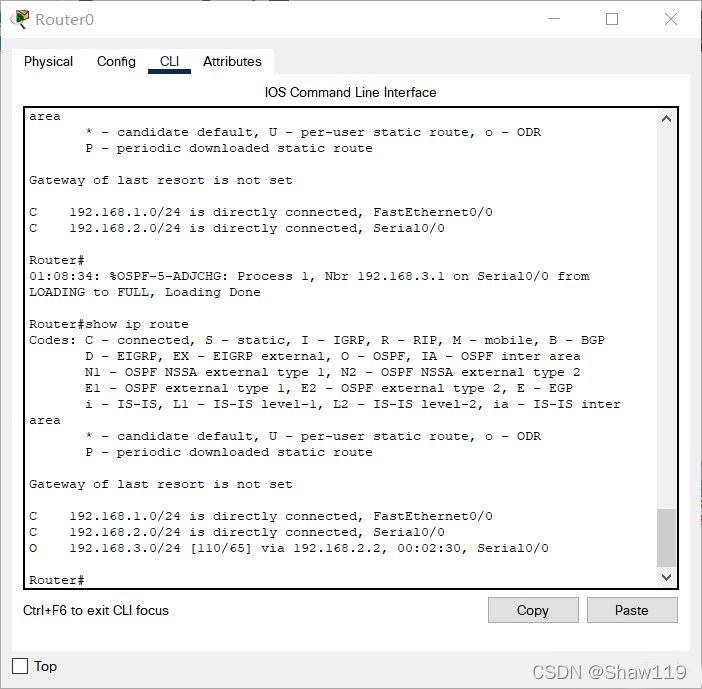The image size is (702, 689).
Task: Click the Router0 window app icon
Action: [x=20, y=19]
